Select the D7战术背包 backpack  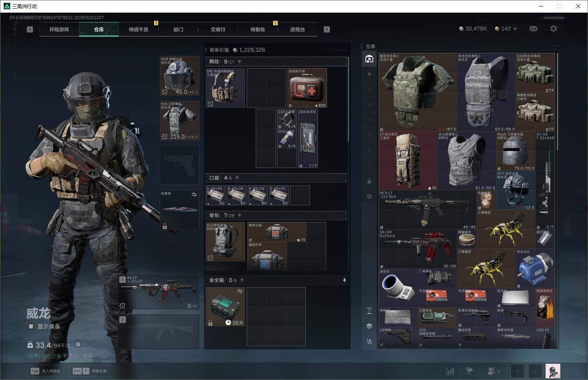pos(408,161)
